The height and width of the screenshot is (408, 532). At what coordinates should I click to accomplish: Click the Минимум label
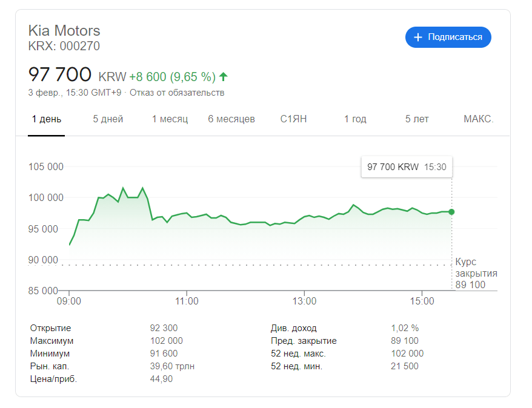pyautogui.click(x=50, y=354)
